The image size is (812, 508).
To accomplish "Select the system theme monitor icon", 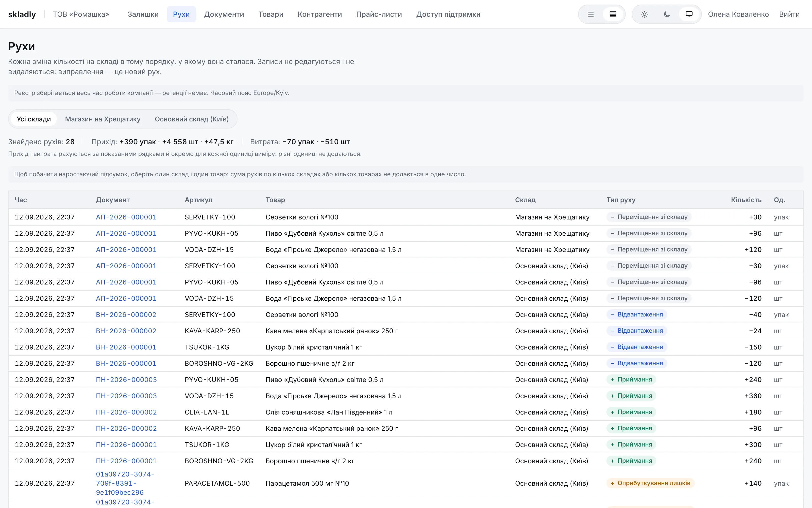I will click(x=689, y=14).
